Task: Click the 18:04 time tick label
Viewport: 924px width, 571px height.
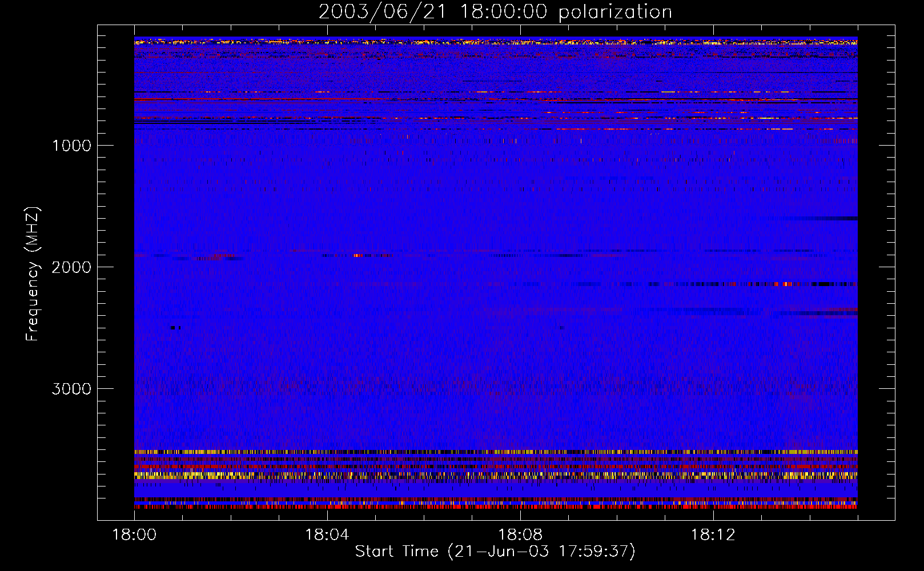Action: point(327,535)
